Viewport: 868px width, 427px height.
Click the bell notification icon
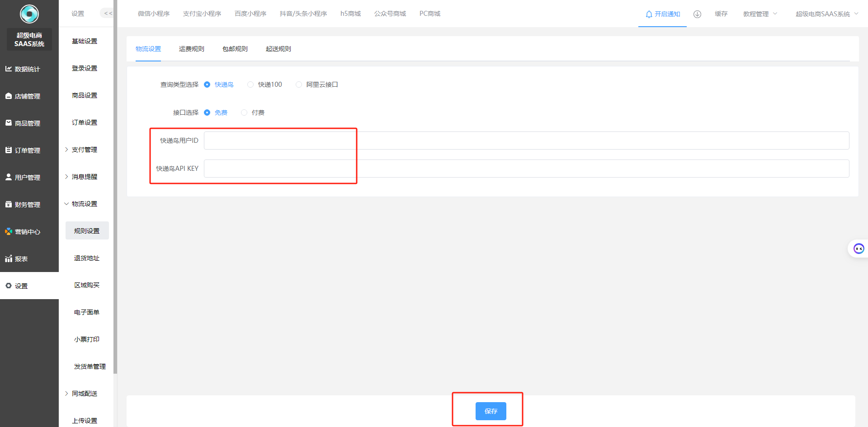coord(649,14)
